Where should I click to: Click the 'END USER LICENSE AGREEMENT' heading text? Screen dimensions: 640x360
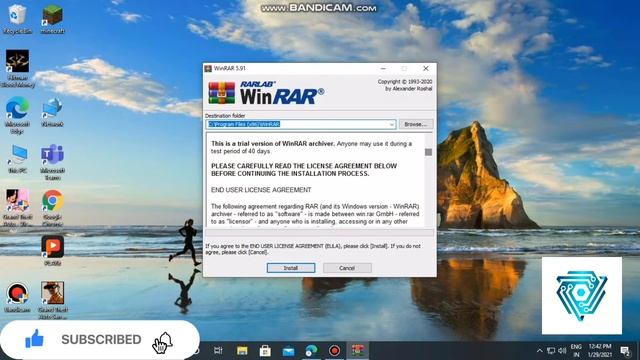tap(261, 190)
